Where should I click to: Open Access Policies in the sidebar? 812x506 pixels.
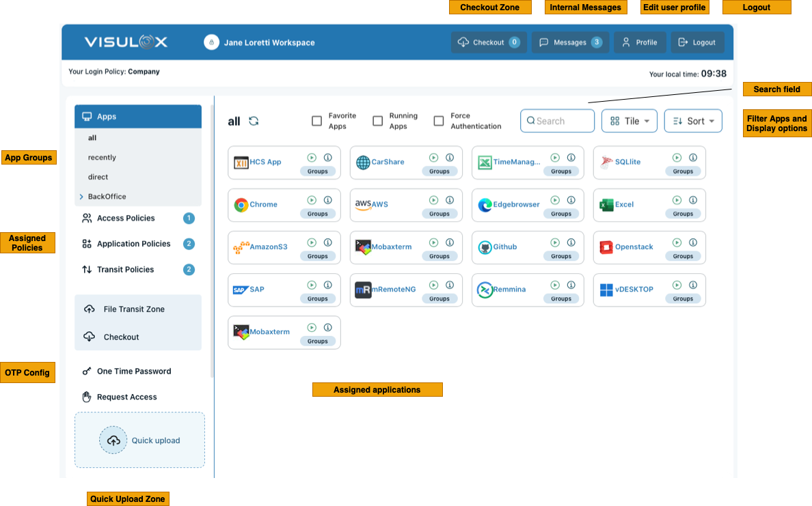click(126, 219)
